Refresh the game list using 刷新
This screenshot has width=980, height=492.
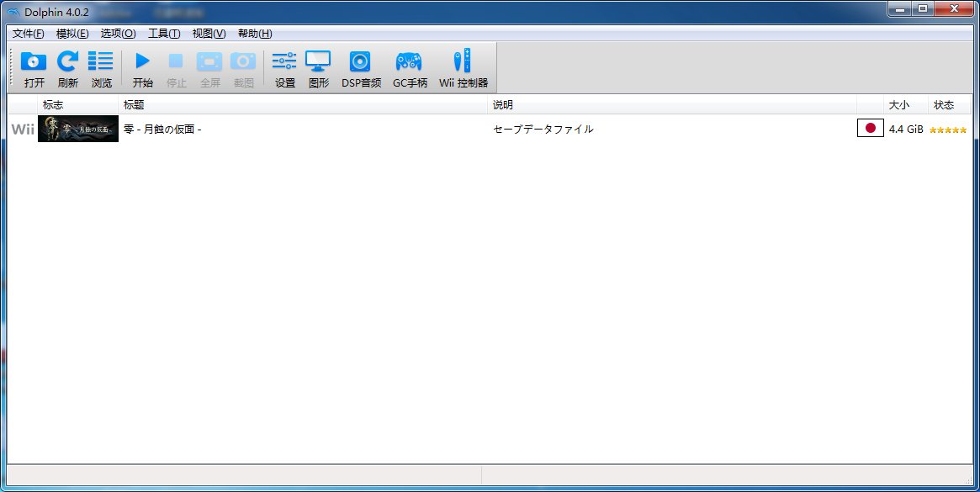tap(67, 67)
